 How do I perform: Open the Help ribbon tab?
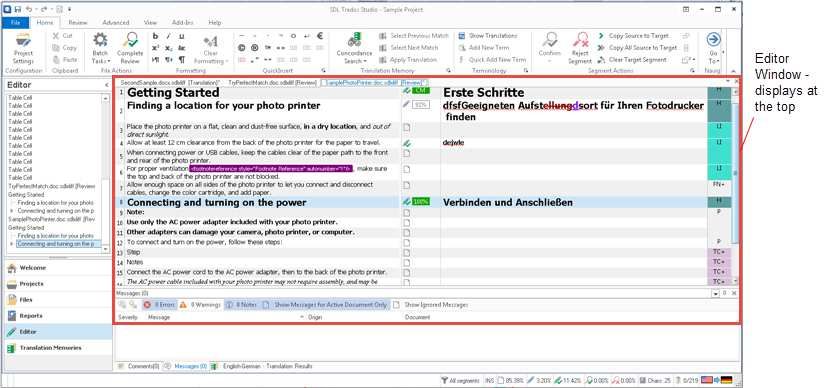[x=214, y=23]
